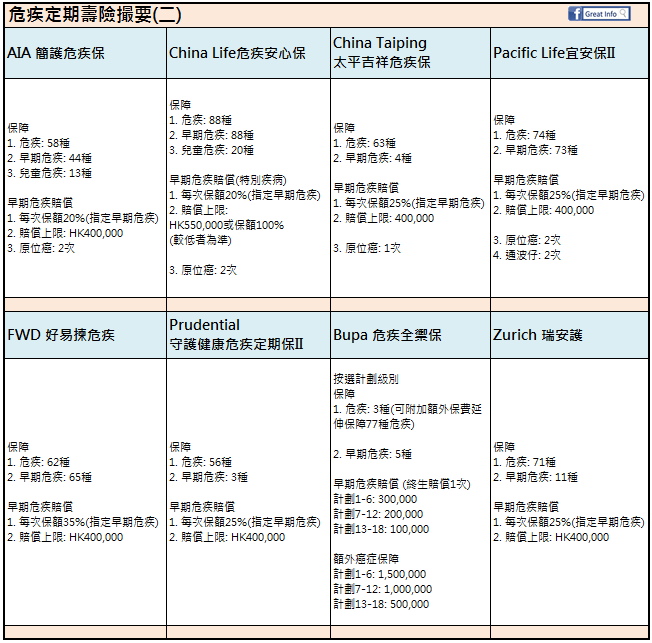
Task: Click 原位癌: 1次 under China Taiping
Action: coord(367,248)
